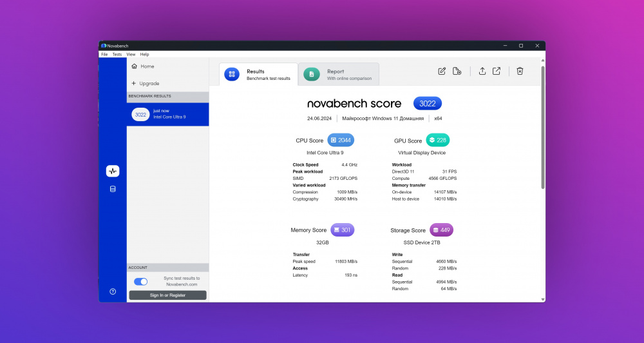The width and height of the screenshot is (644, 343).
Task: Switch to the Report tab
Action: pyautogui.click(x=339, y=74)
